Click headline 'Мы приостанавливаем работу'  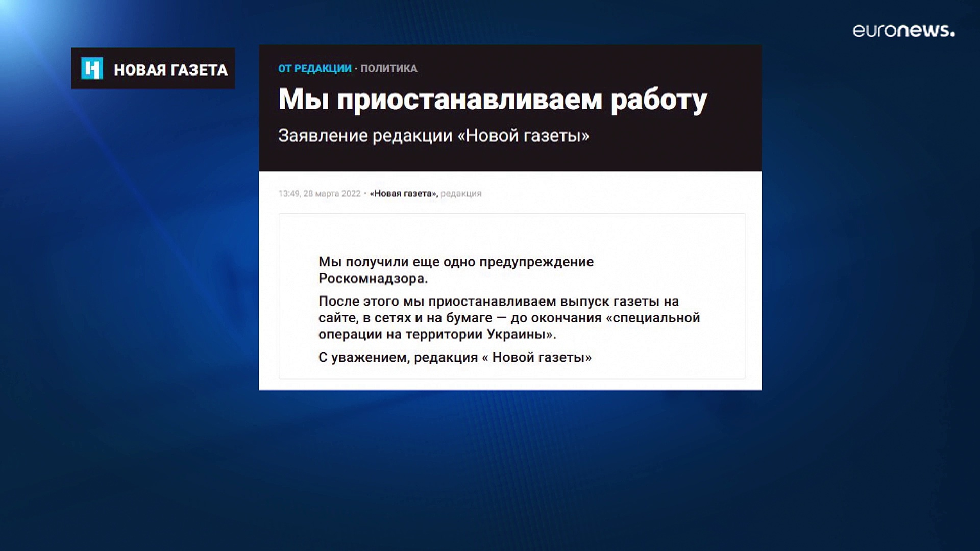pos(493,99)
